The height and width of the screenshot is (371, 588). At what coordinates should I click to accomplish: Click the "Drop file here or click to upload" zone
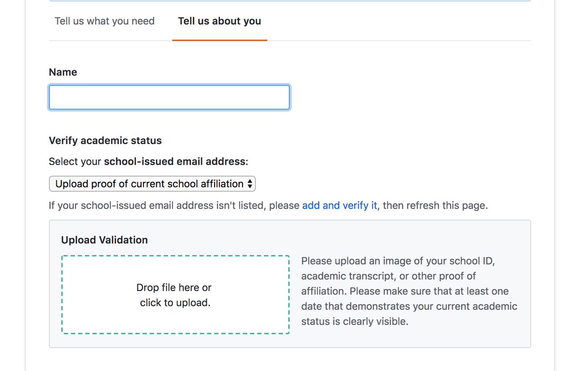175,295
